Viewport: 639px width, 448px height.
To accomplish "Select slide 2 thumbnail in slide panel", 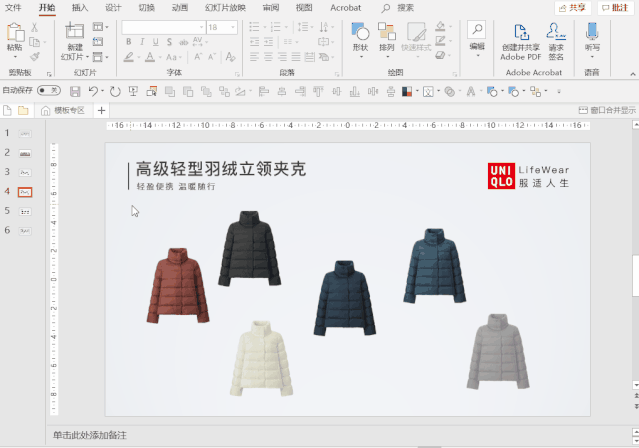I will (x=26, y=152).
